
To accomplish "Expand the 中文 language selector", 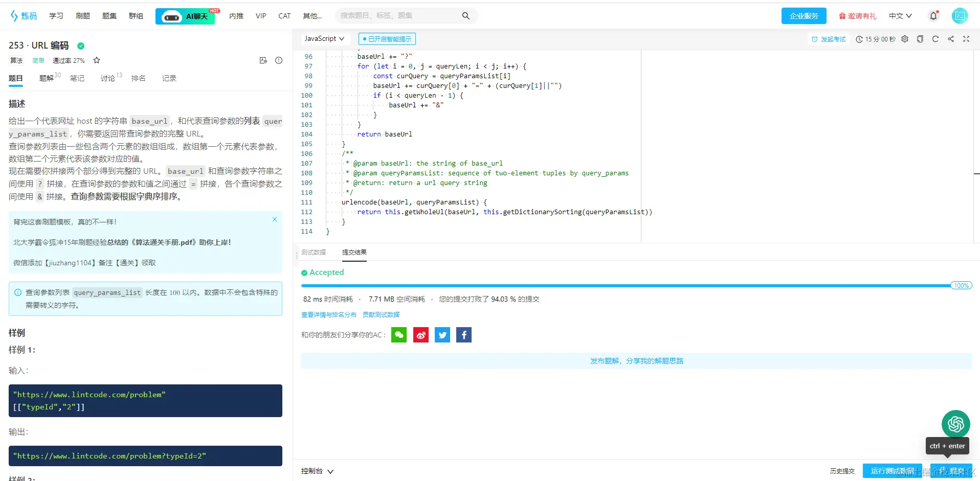I will coord(900,16).
